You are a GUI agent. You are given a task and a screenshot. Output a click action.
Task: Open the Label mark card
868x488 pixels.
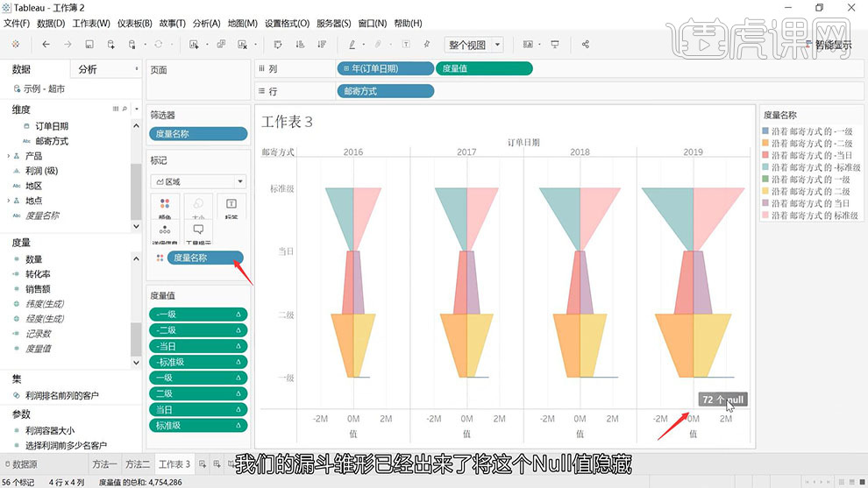click(231, 207)
